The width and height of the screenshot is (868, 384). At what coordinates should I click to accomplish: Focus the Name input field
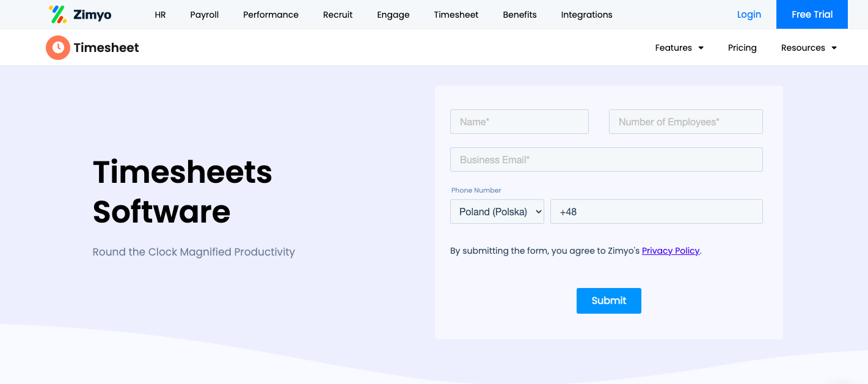click(x=519, y=122)
